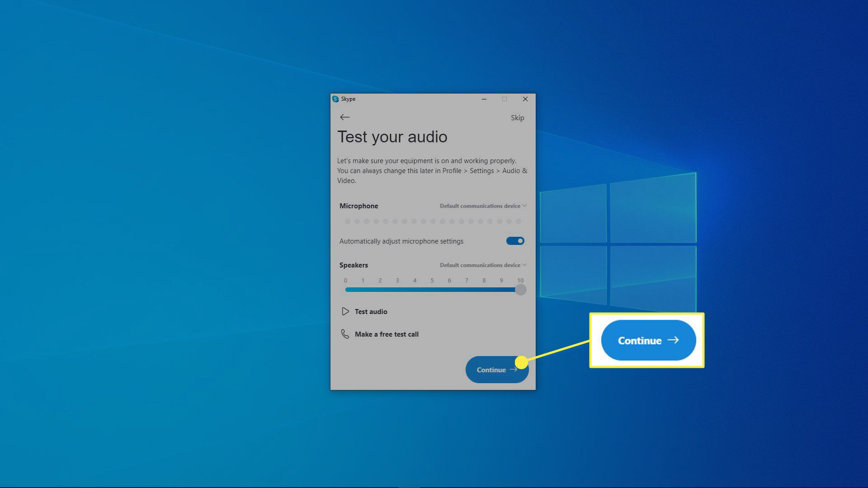Click the Skype logo in title bar
The height and width of the screenshot is (488, 868).
point(335,99)
